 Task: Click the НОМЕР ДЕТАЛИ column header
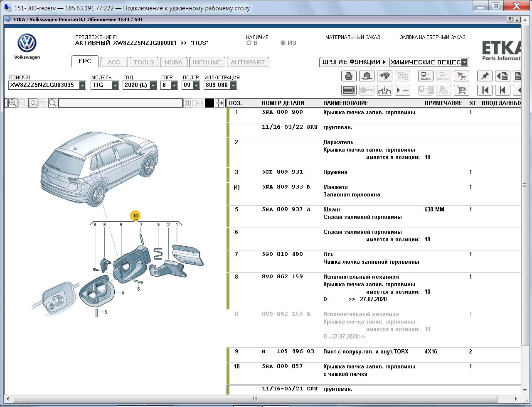coord(283,103)
